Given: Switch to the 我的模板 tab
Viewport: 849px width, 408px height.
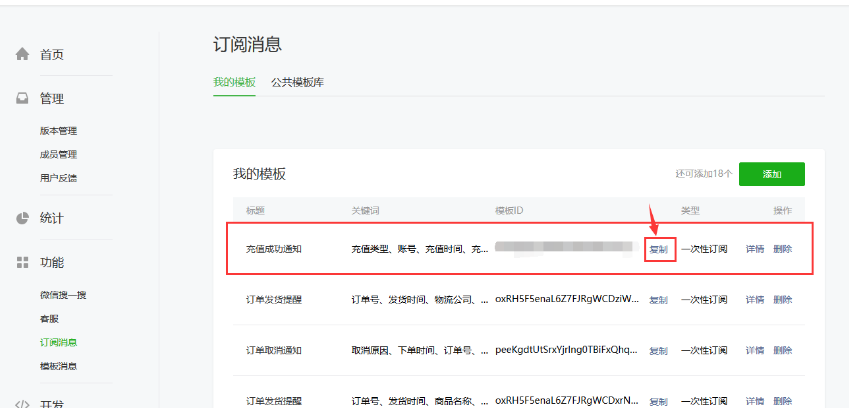Looking at the screenshot, I should (234, 82).
